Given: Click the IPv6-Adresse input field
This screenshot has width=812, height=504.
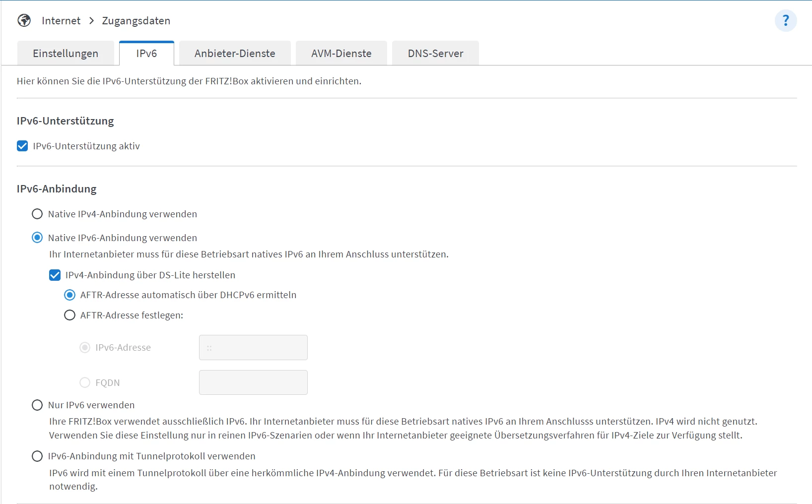Looking at the screenshot, I should pyautogui.click(x=253, y=348).
